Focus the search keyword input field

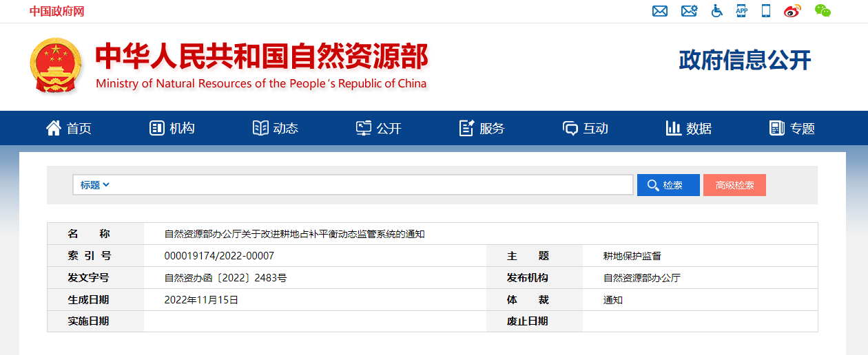point(372,185)
